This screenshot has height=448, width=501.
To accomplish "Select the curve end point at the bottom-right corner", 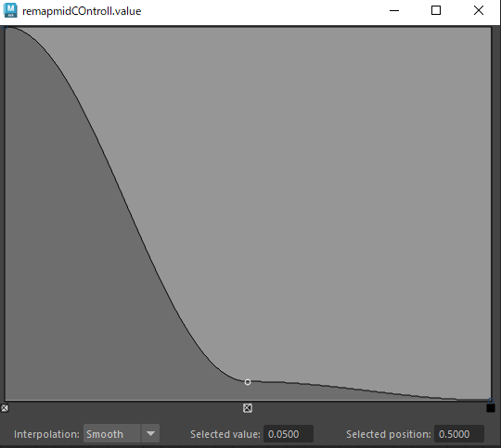I will coord(491,400).
